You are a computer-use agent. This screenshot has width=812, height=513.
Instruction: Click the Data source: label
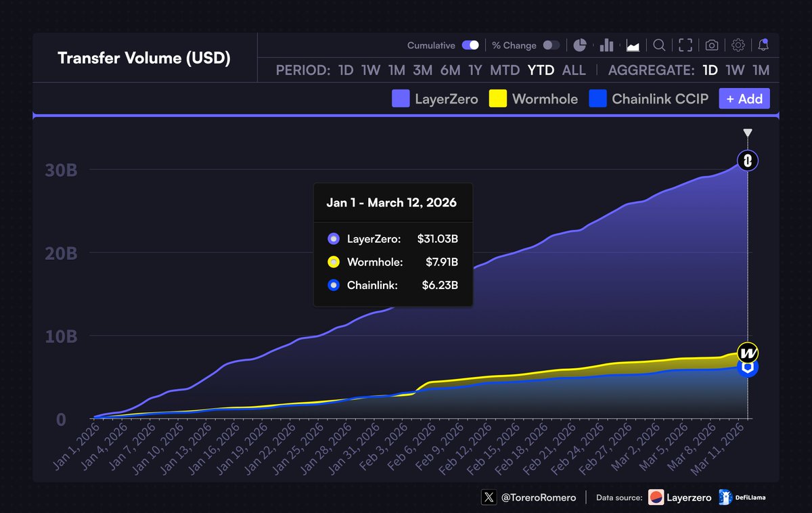click(619, 497)
